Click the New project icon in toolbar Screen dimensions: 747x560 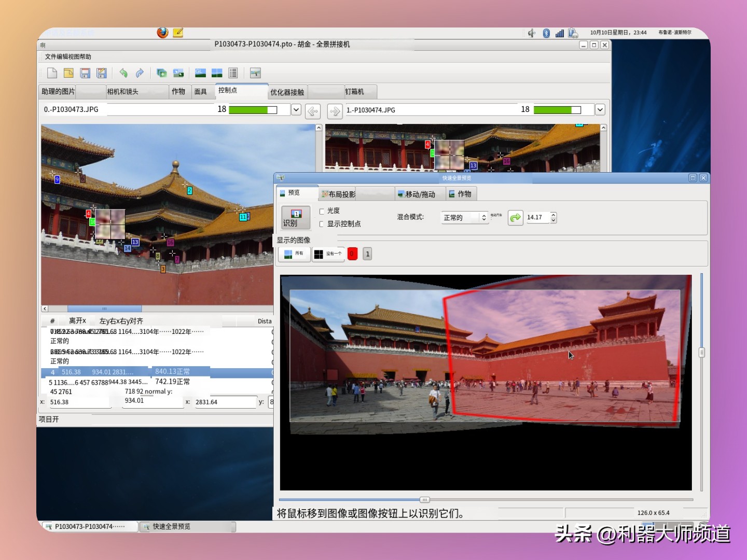pos(52,73)
